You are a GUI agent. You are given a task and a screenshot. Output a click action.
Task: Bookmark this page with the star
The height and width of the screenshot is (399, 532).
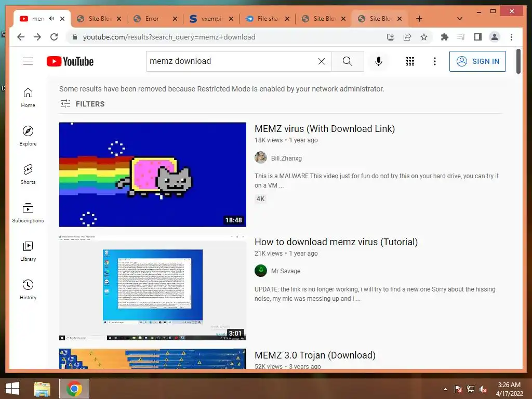click(x=424, y=37)
